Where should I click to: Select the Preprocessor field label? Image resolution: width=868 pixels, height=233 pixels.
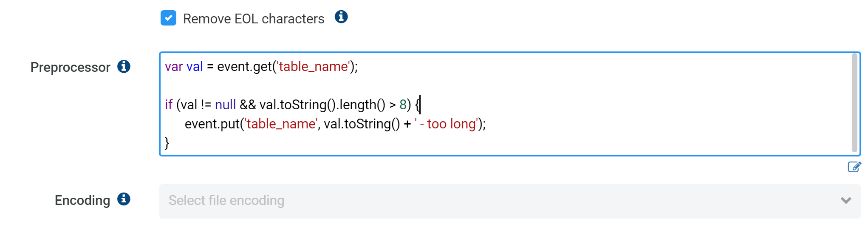[x=71, y=67]
